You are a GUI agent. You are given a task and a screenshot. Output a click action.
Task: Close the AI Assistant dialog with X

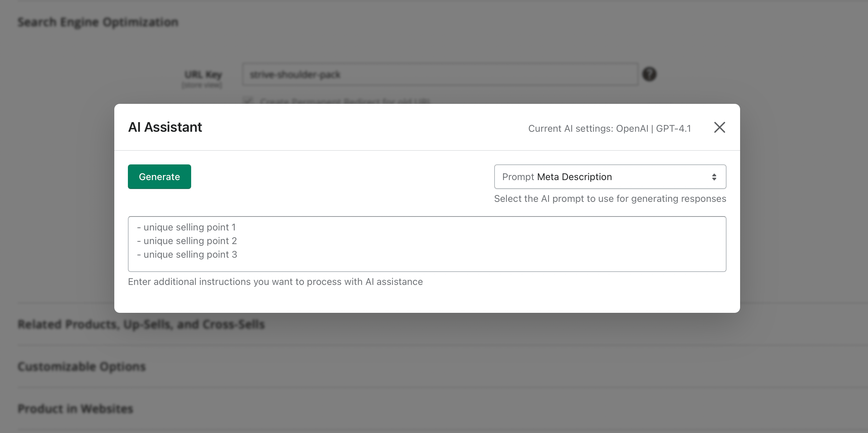click(x=719, y=127)
